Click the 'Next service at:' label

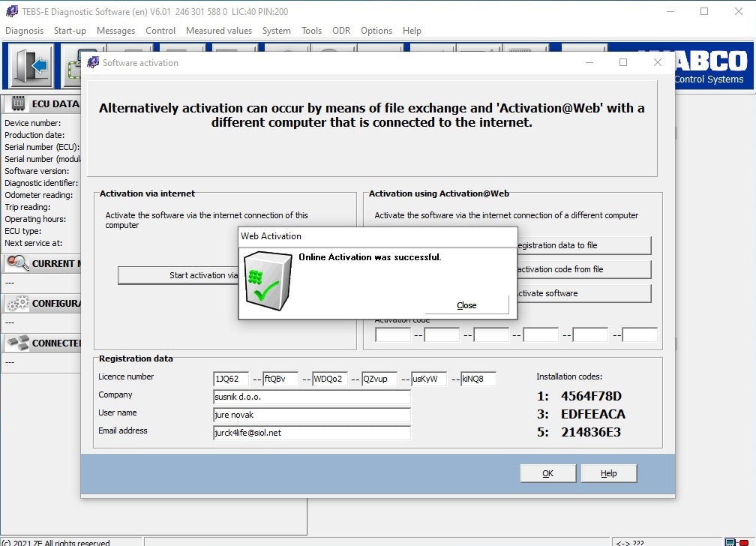tap(33, 243)
